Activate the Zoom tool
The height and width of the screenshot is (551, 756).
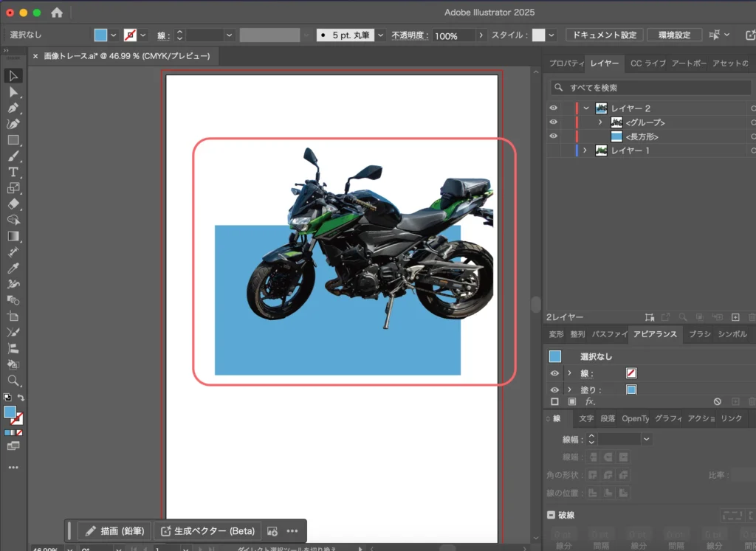click(x=13, y=381)
